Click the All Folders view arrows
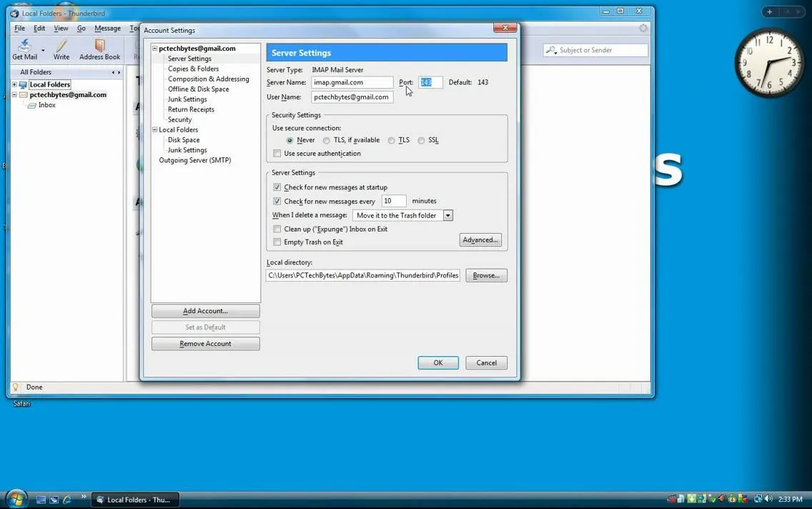 (116, 72)
